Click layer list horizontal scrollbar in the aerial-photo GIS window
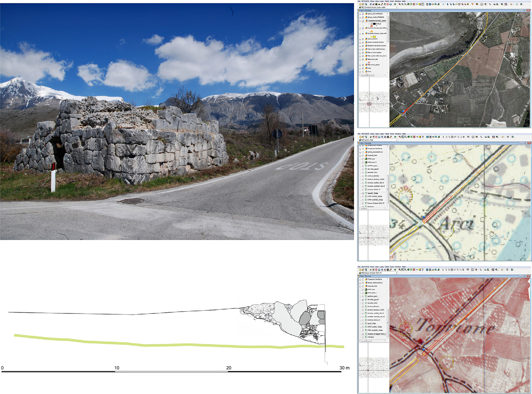The width and height of the screenshot is (532, 394). tap(368, 75)
